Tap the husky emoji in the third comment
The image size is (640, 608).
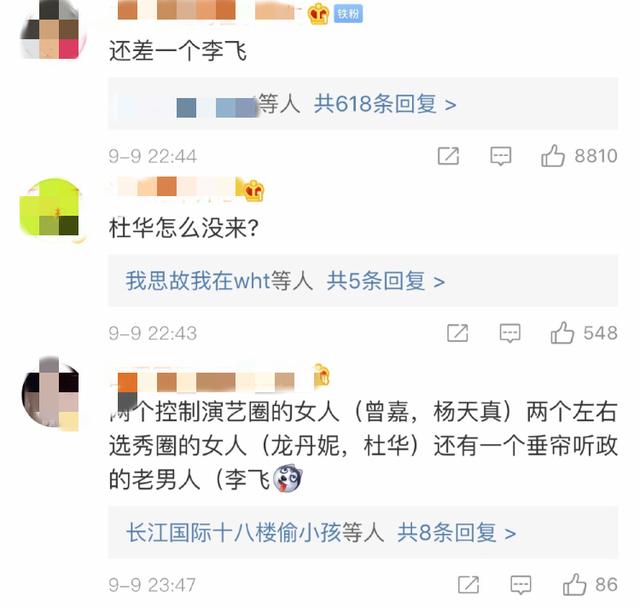pos(287,479)
